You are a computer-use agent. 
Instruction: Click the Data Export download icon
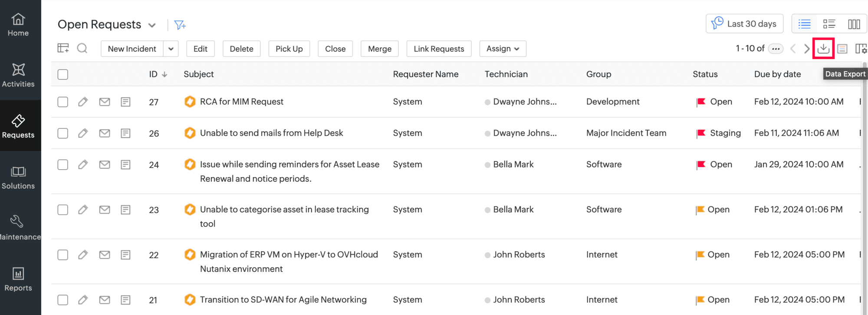point(823,49)
